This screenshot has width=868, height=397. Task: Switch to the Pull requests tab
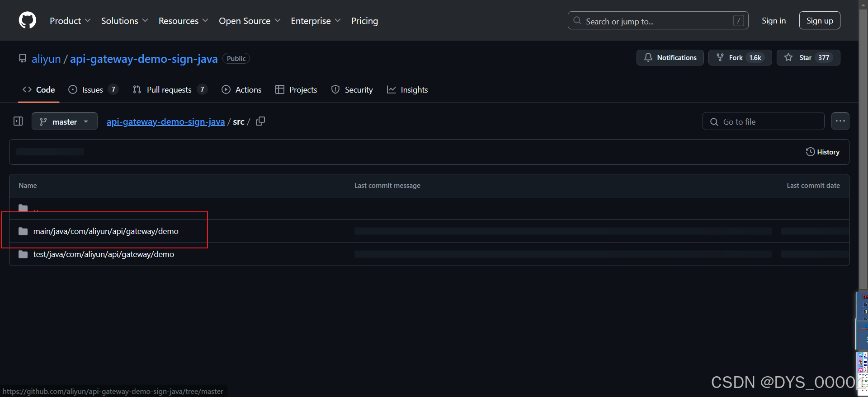click(x=170, y=90)
